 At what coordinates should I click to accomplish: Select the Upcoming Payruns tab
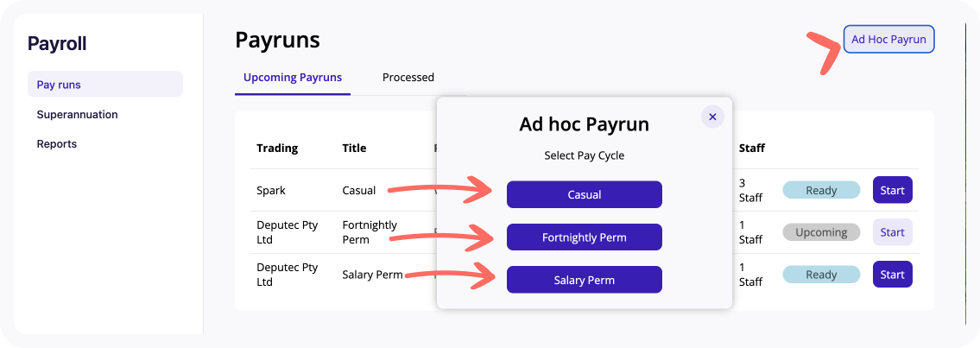pos(293,78)
